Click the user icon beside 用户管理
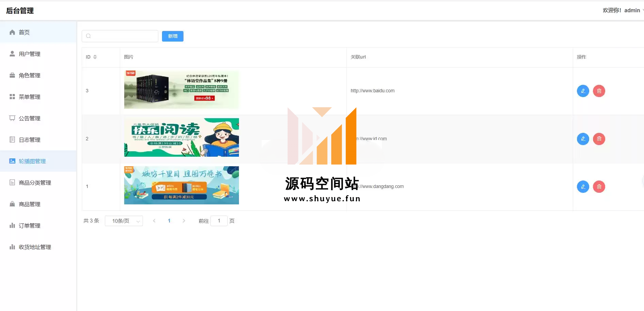Screen dimensions: 644x311 click(x=12, y=53)
